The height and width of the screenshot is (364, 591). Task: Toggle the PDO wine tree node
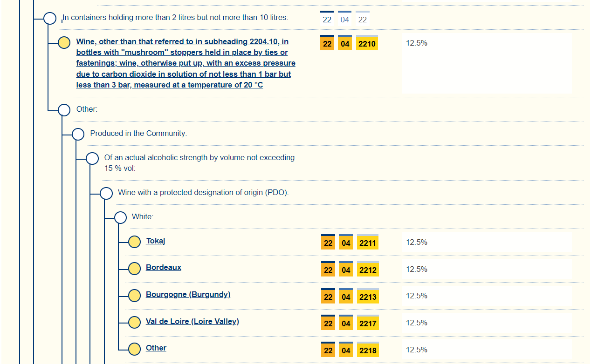coord(106,193)
